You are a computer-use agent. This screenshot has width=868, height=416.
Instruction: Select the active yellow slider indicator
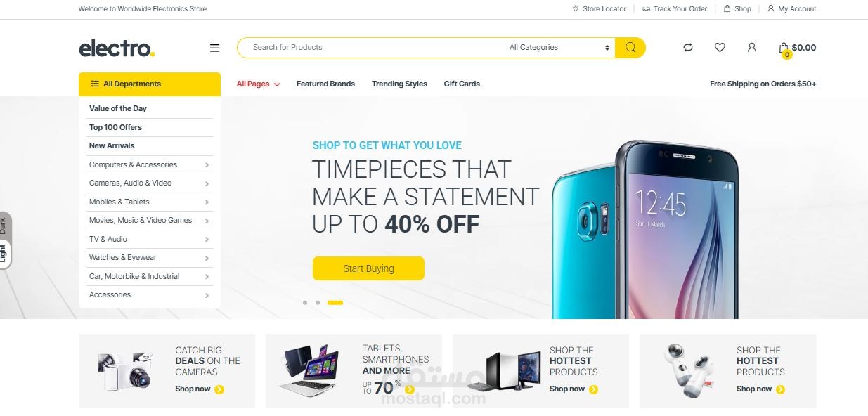(335, 302)
